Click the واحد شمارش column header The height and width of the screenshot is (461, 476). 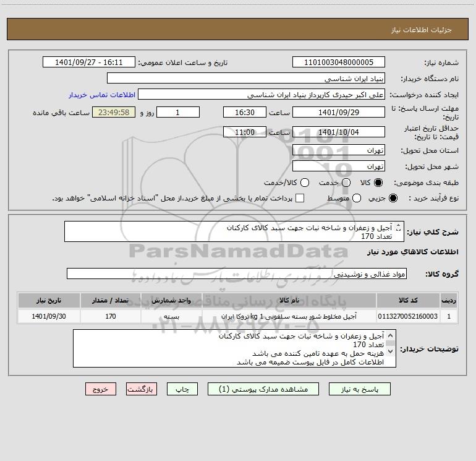pyautogui.click(x=171, y=300)
